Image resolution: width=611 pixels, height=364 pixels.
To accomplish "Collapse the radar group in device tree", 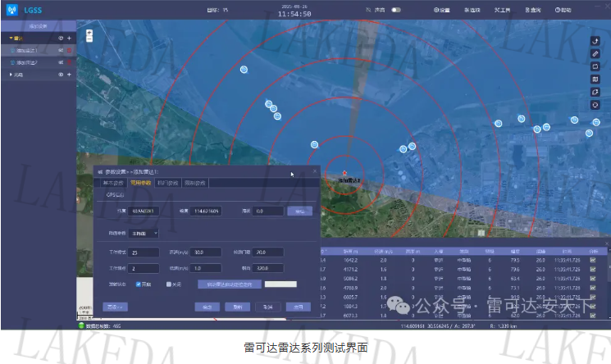I will (11, 39).
